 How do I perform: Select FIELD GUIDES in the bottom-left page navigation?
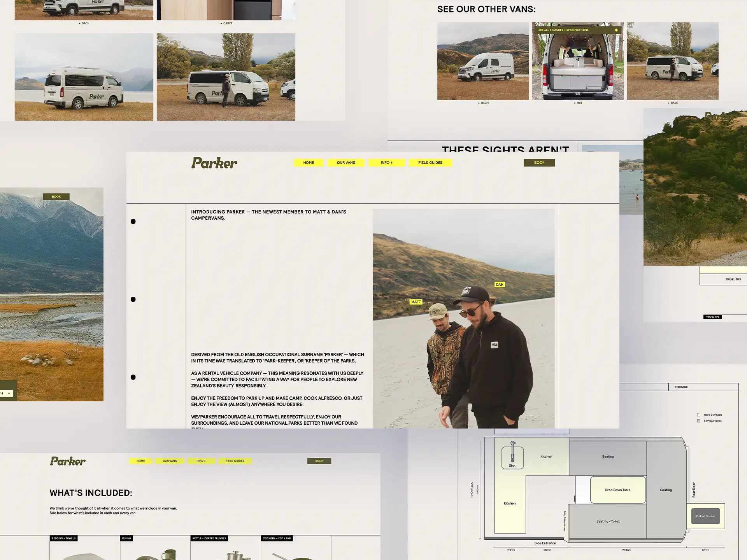[235, 461]
